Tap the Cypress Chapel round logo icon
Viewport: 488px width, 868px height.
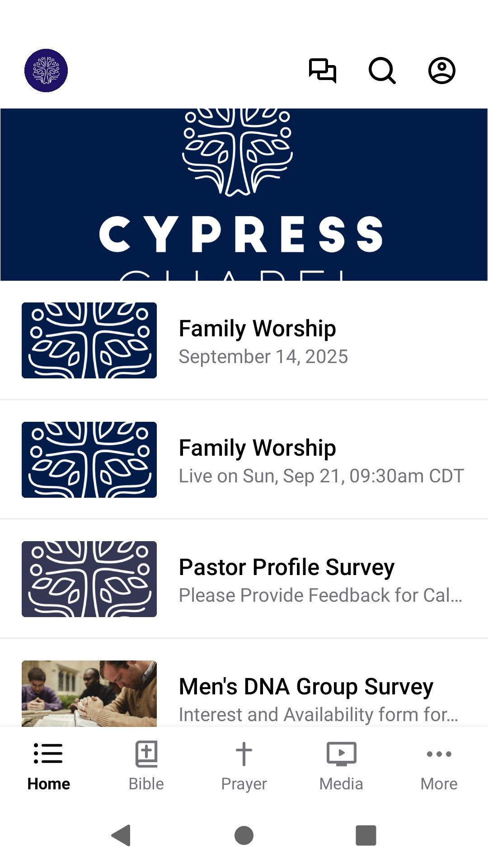46,71
